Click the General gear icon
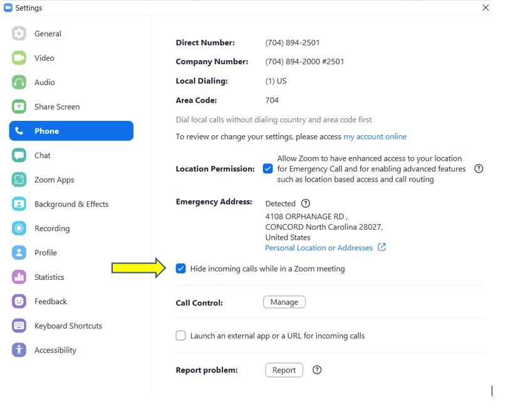This screenshot has width=508, height=420. [19, 33]
